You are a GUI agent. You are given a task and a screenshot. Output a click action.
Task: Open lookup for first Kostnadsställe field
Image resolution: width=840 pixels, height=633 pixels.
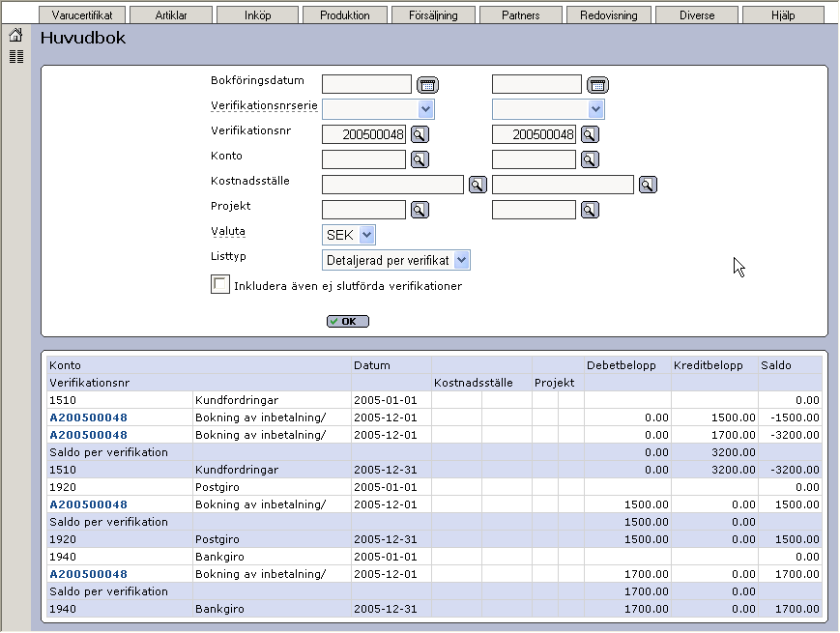click(x=478, y=185)
